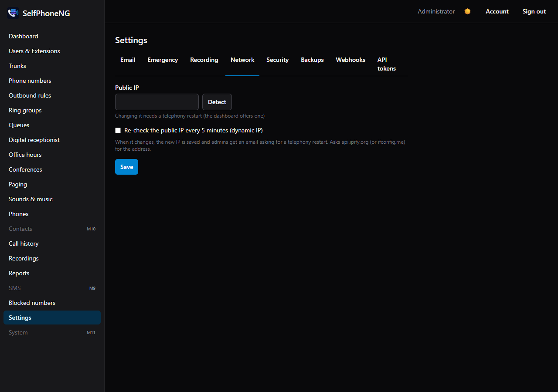The width and height of the screenshot is (558, 392).
Task: Click the M10 badge next to Contacts
Action: pyautogui.click(x=91, y=229)
